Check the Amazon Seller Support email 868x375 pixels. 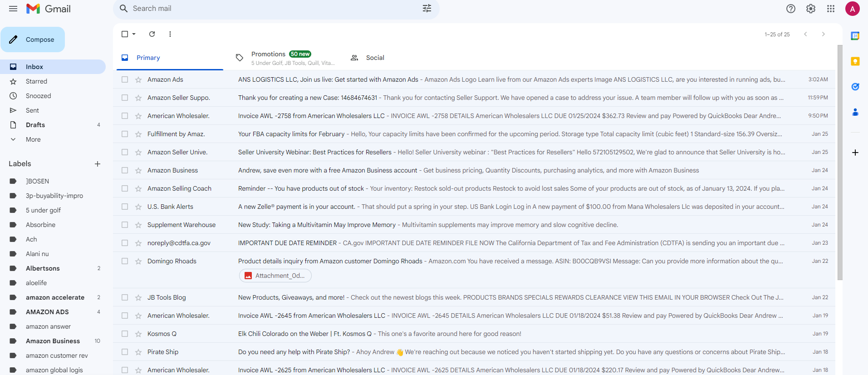click(125, 98)
